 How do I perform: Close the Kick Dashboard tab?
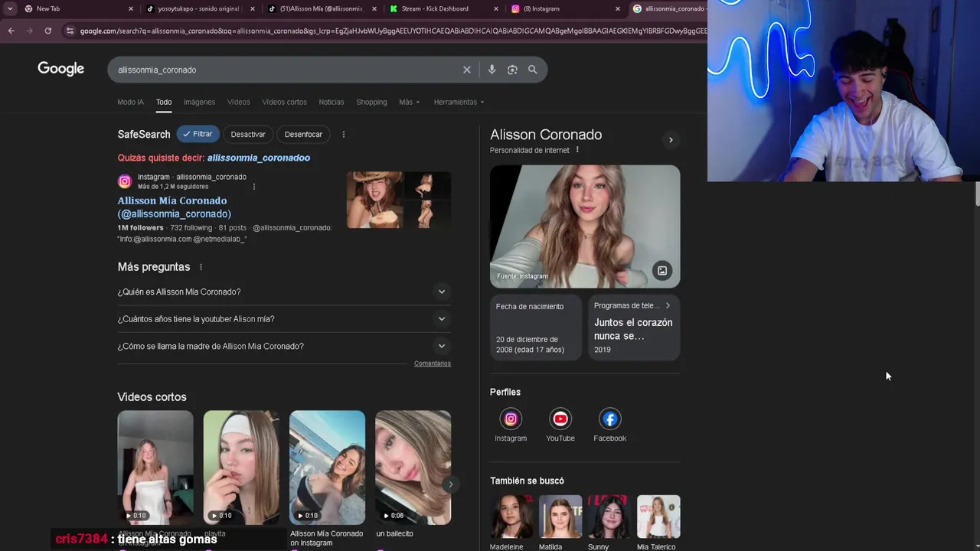(496, 8)
